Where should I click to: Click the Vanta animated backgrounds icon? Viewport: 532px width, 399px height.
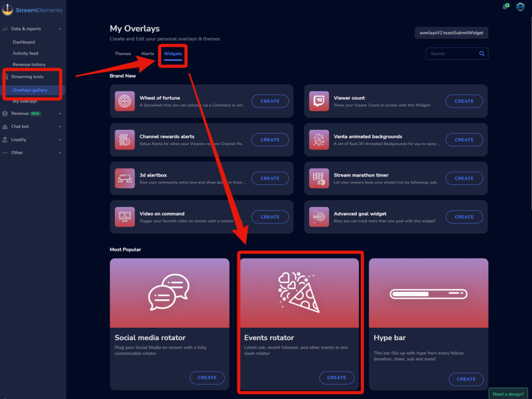coord(318,140)
